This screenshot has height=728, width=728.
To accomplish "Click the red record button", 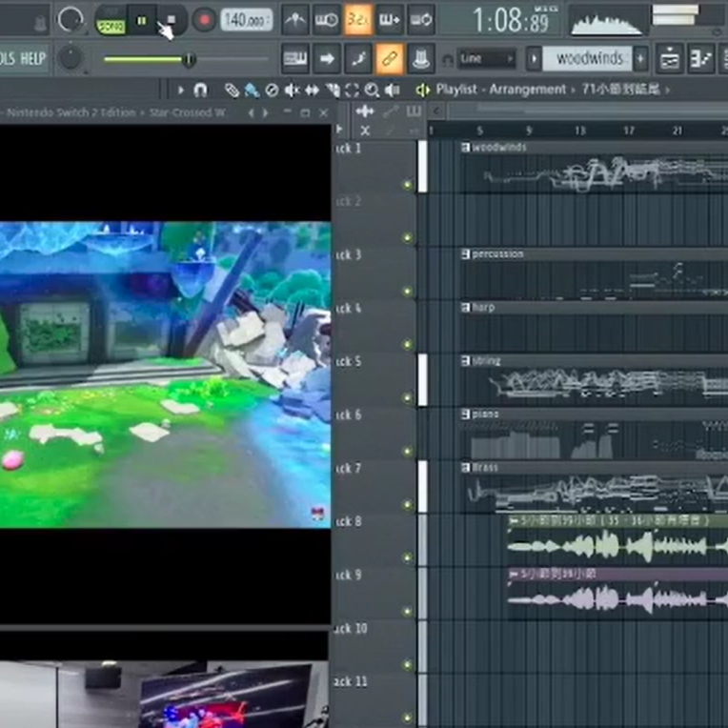I will [204, 20].
